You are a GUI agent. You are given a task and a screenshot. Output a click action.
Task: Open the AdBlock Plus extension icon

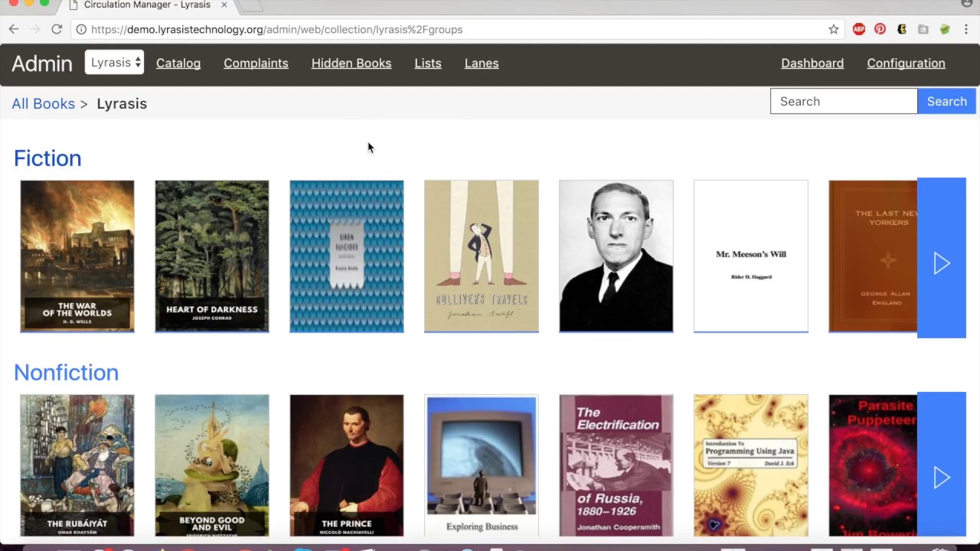coord(859,29)
